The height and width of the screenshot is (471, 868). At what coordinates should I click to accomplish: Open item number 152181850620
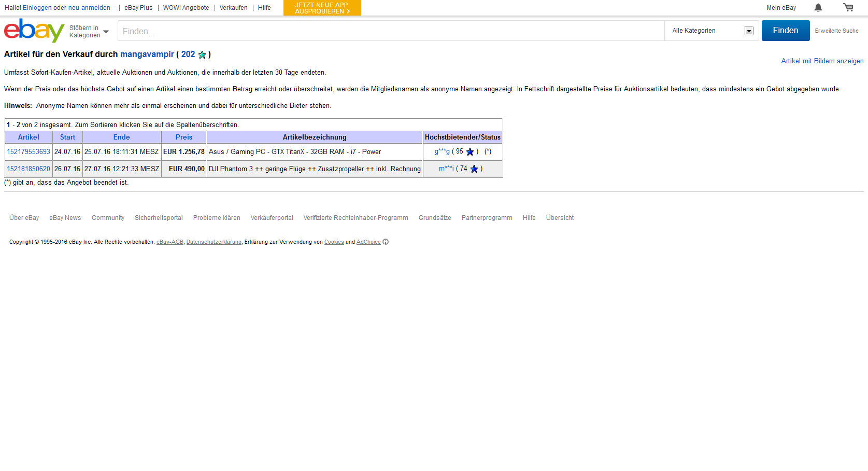coord(29,169)
